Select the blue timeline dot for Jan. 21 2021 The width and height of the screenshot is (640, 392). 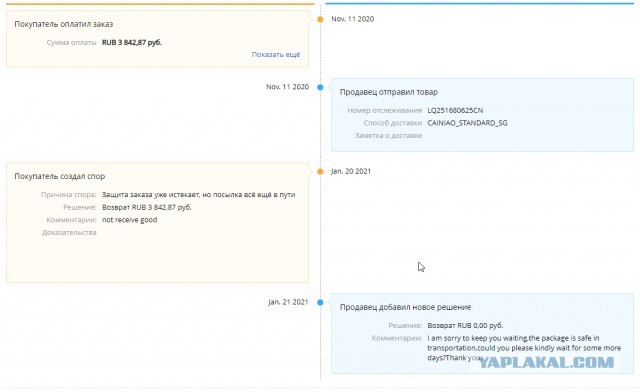click(320, 302)
